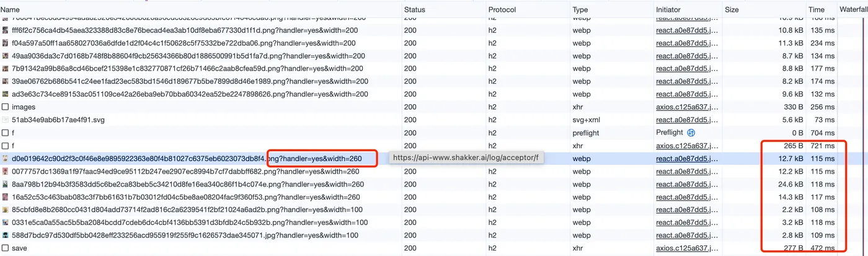This screenshot has height=256, width=868.
Task: Click thumbnail icon of 49aa9036da3c request row
Action: click(x=6, y=56)
